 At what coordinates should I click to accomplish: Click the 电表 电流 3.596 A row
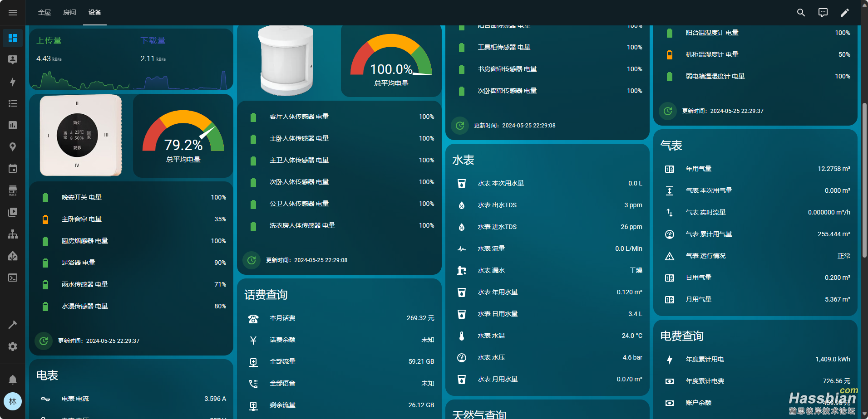[x=131, y=399]
